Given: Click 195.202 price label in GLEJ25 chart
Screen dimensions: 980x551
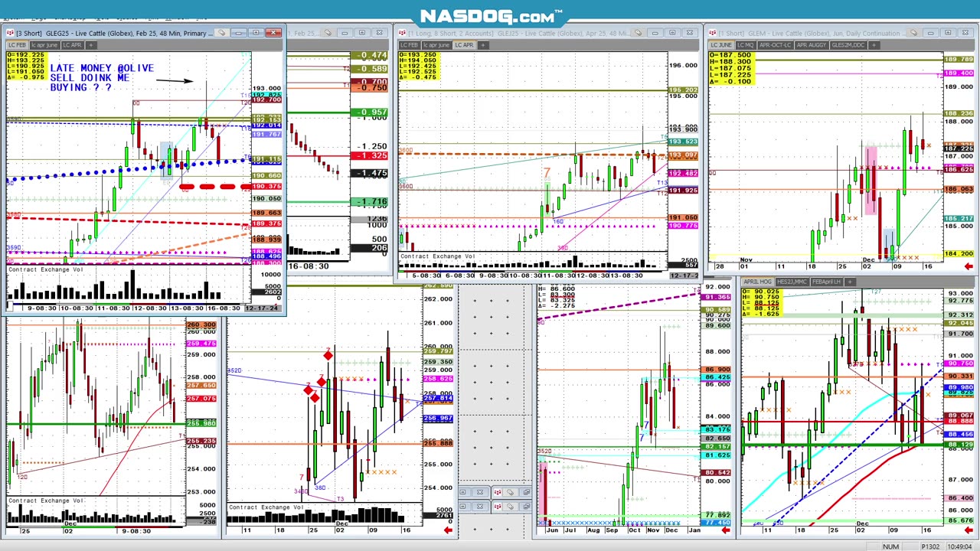Looking at the screenshot, I should pos(683,90).
